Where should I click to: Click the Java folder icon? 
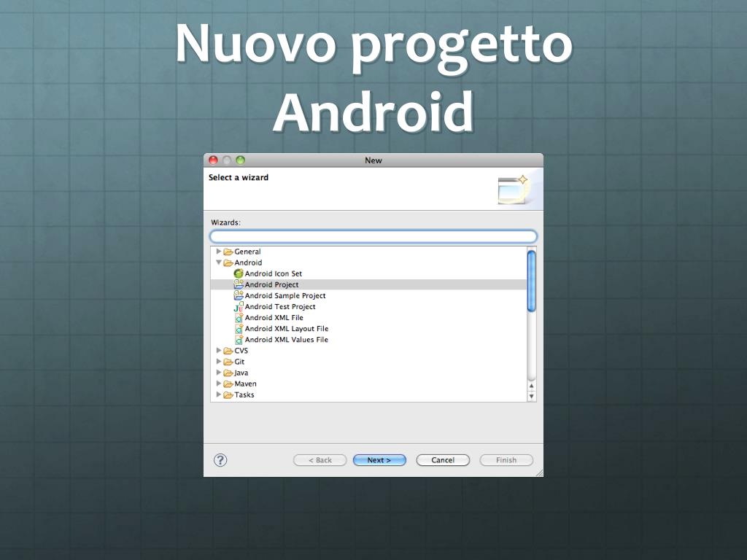click(x=228, y=373)
